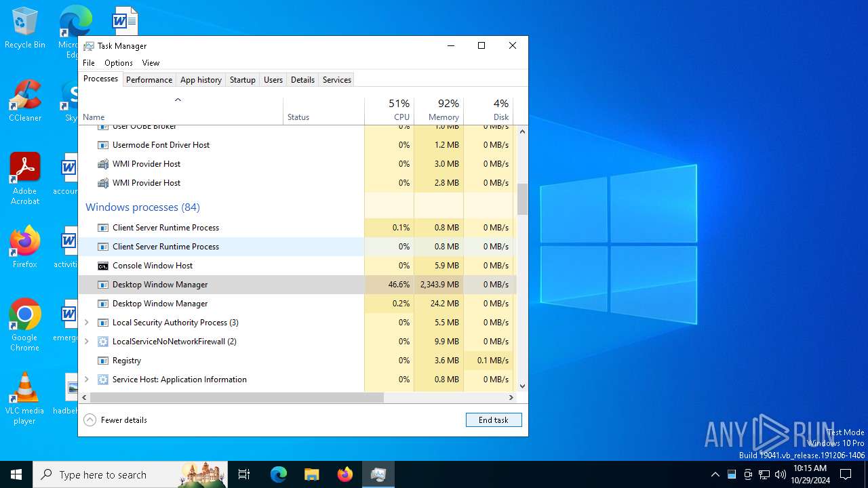Viewport: 868px width, 488px height.
Task: Open the Options menu
Action: click(119, 63)
